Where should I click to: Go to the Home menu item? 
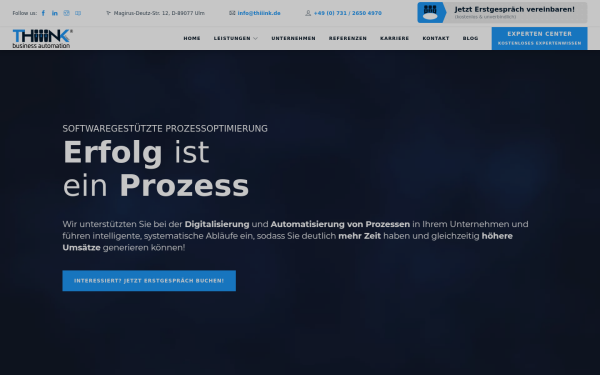tap(192, 38)
